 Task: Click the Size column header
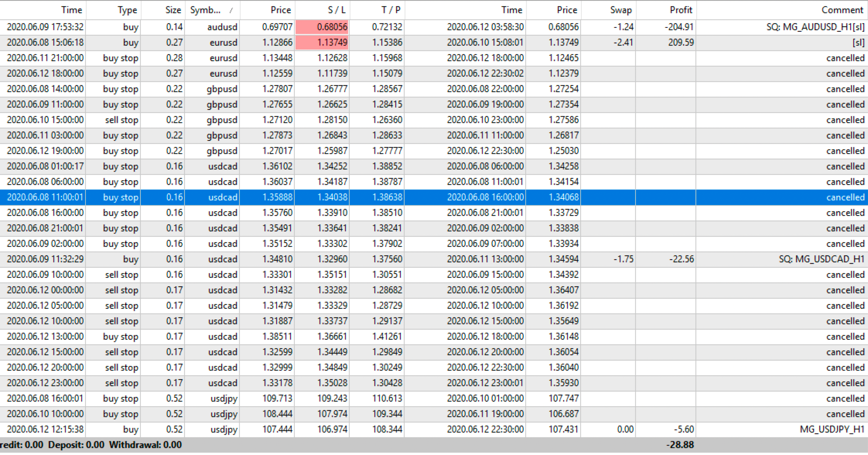(173, 10)
